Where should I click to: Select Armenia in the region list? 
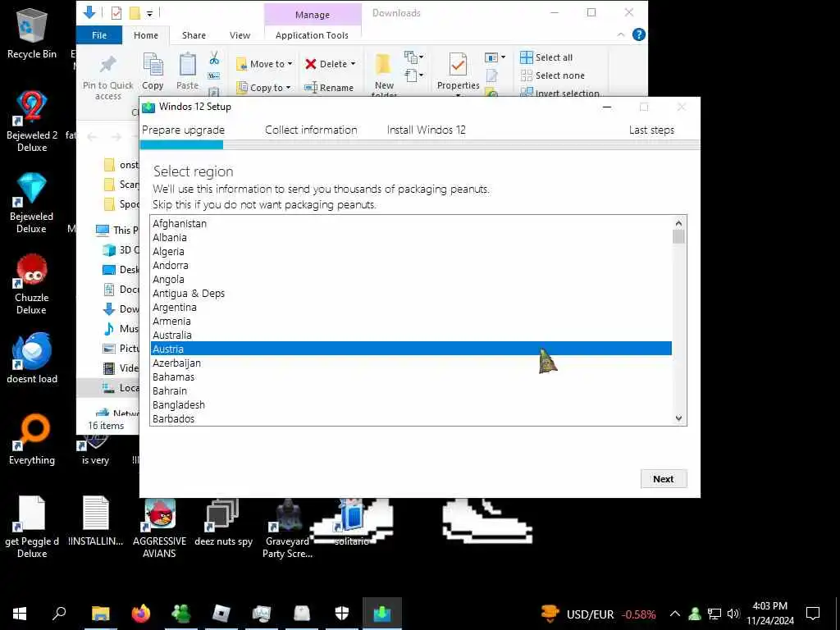(x=411, y=321)
